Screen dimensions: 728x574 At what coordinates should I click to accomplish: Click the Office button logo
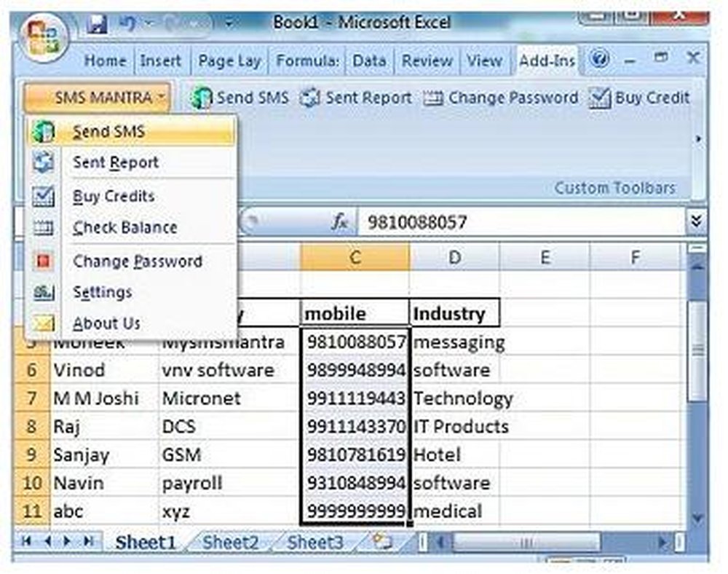(x=44, y=38)
